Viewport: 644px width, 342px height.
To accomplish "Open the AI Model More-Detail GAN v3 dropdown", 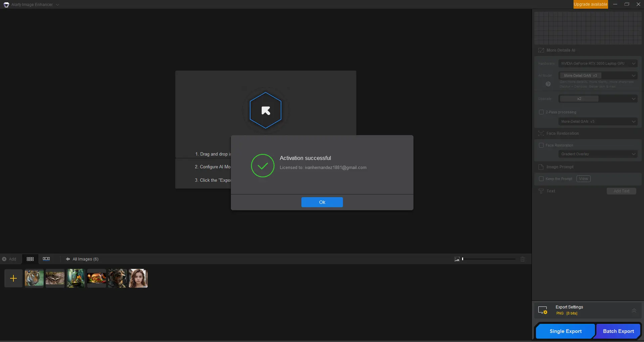I will pyautogui.click(x=598, y=75).
